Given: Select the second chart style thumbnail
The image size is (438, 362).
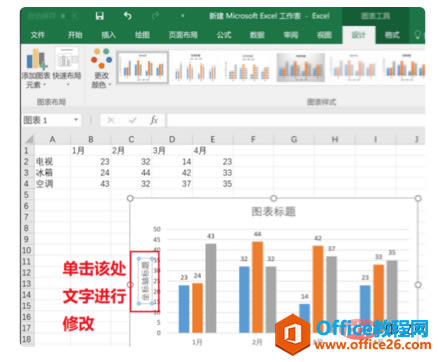Looking at the screenshot, I should [x=196, y=68].
